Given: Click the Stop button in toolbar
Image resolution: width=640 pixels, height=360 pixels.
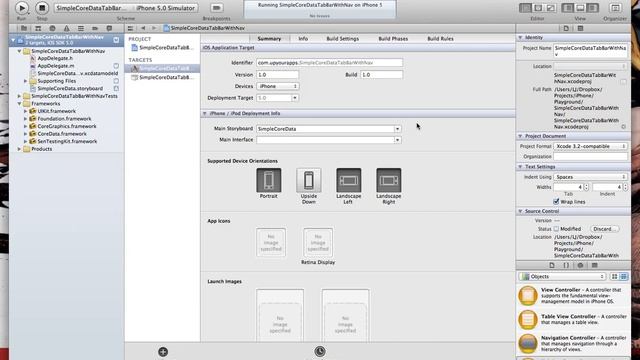Looking at the screenshot, I should [x=42, y=8].
